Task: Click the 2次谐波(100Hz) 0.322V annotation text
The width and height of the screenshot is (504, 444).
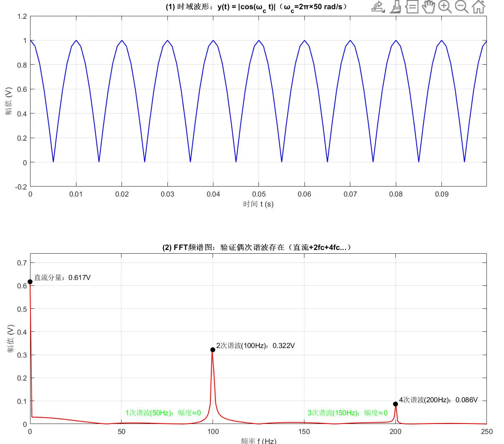Action: coord(256,346)
